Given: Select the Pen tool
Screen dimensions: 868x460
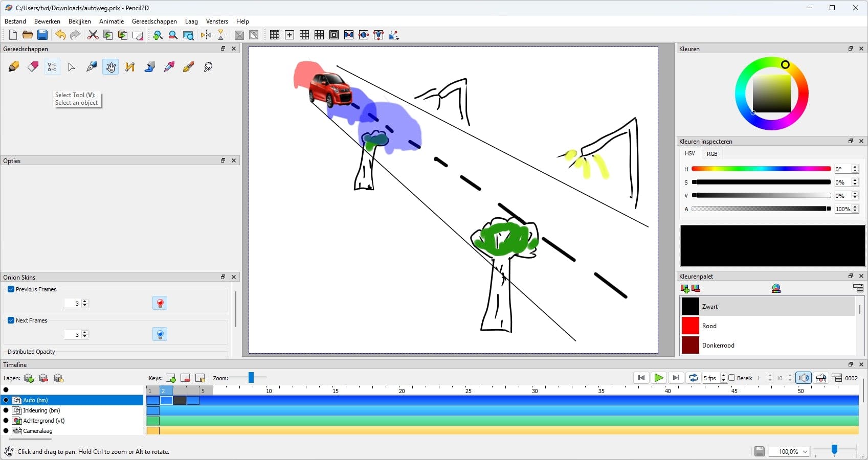Looking at the screenshot, I should [x=91, y=67].
